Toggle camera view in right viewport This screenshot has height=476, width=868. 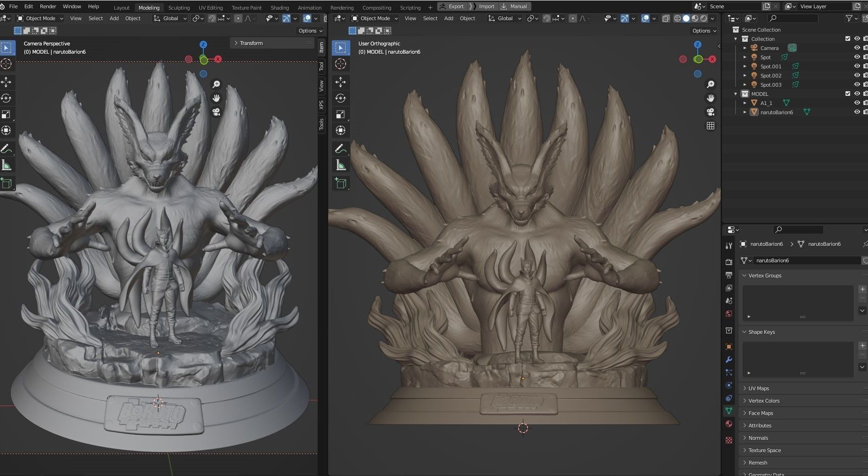click(711, 112)
